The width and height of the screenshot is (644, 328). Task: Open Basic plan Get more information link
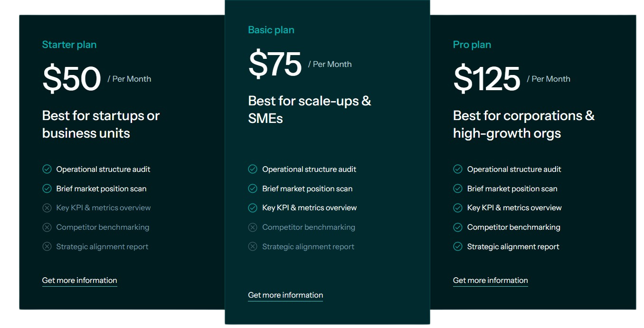coord(285,295)
